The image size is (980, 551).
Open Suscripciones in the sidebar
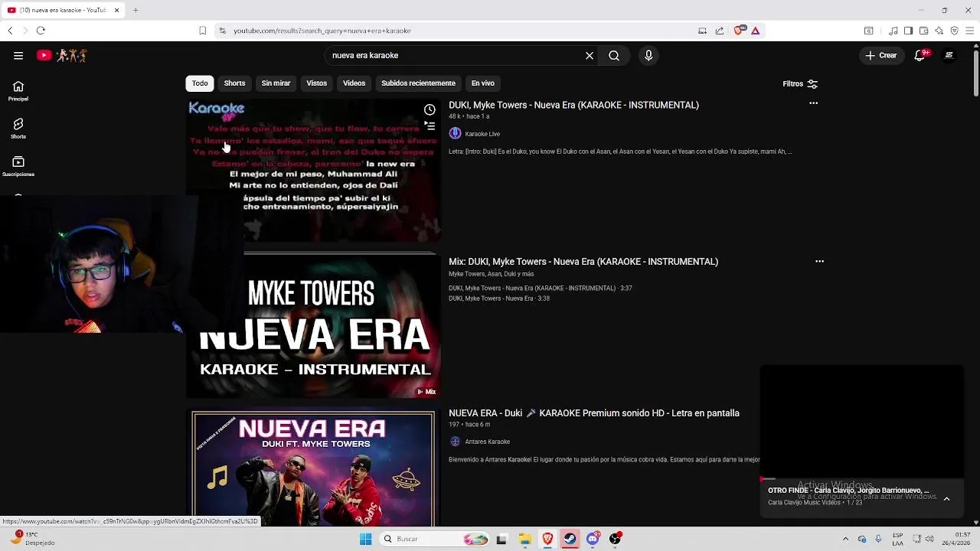tap(18, 166)
